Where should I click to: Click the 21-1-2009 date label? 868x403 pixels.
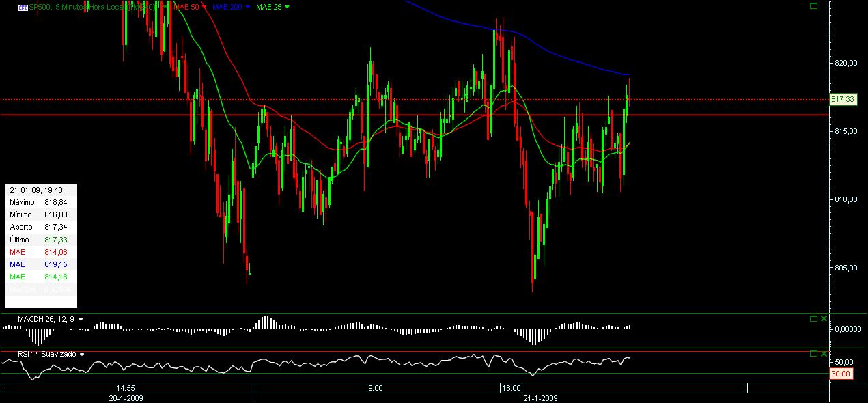540,397
